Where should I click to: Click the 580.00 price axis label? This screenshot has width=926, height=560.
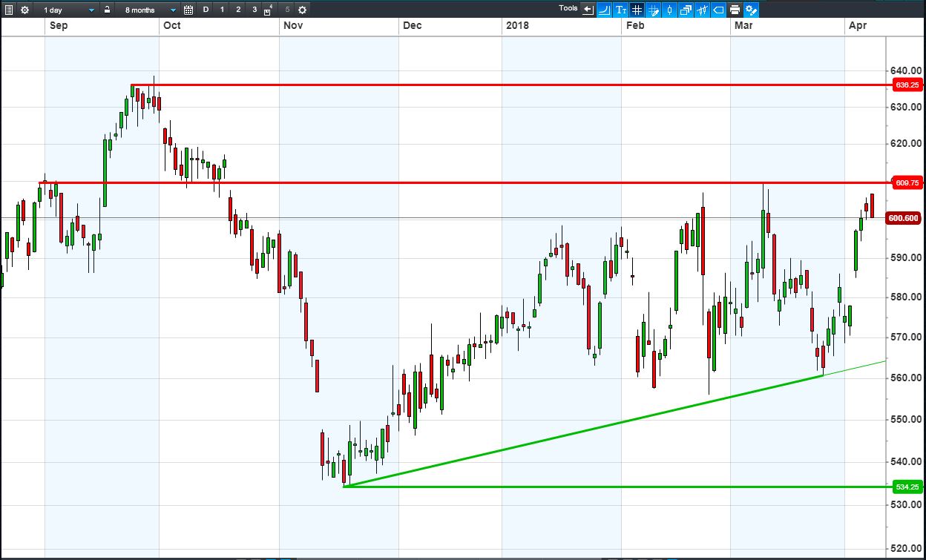[x=907, y=297]
